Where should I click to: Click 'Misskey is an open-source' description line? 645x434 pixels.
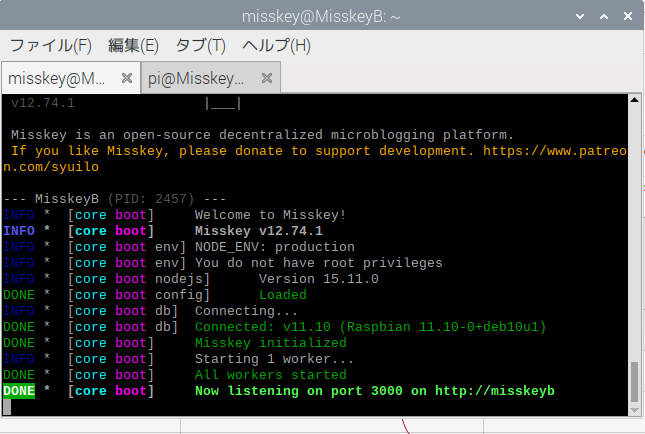coord(262,135)
